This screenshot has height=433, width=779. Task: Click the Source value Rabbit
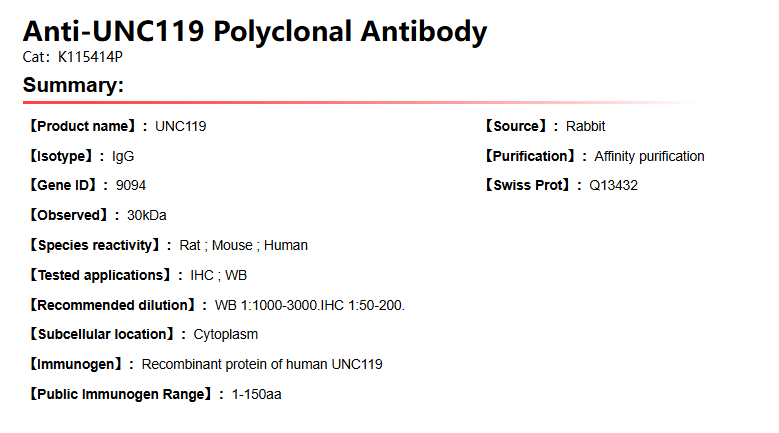585,126
